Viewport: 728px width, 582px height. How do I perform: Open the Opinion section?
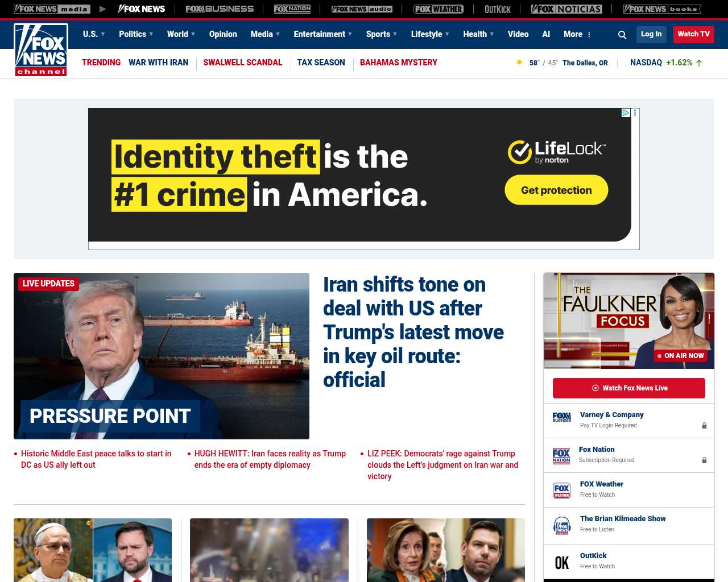coord(223,34)
